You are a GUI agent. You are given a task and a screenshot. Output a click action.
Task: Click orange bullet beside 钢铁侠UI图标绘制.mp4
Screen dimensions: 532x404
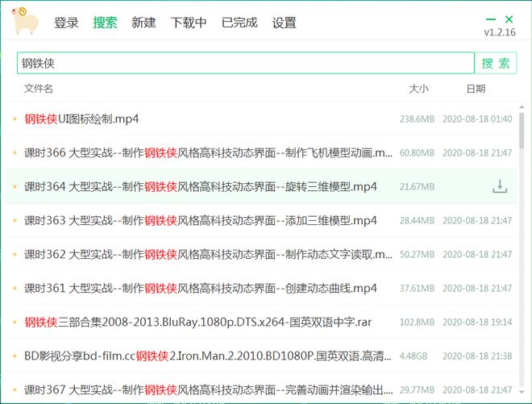coord(15,119)
